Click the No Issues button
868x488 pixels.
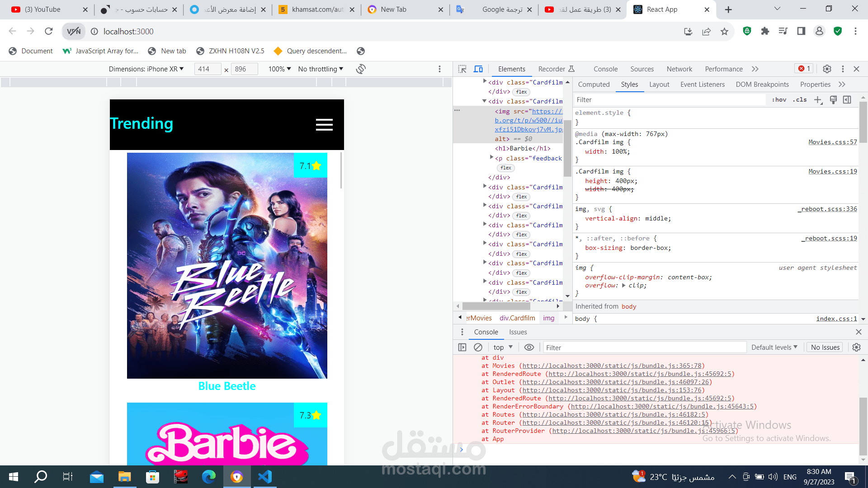click(825, 347)
